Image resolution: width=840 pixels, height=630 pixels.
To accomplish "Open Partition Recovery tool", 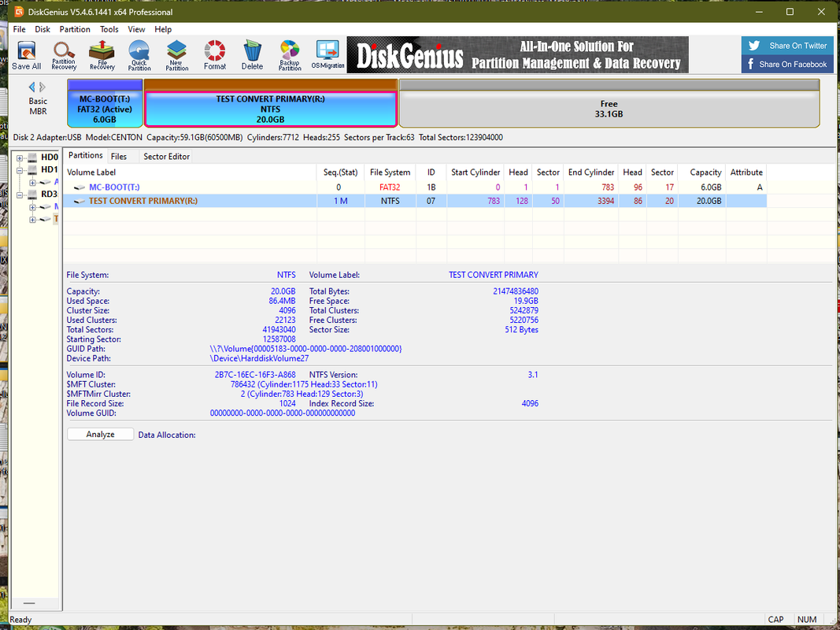I will (64, 55).
